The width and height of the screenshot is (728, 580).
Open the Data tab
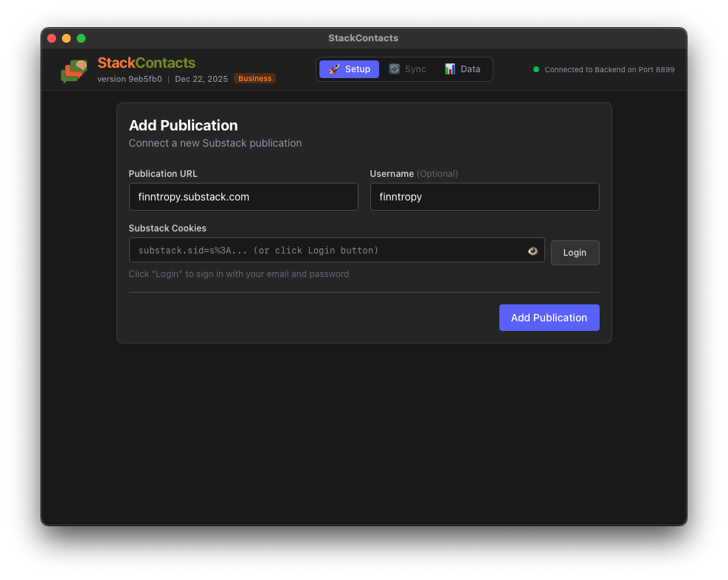(463, 69)
